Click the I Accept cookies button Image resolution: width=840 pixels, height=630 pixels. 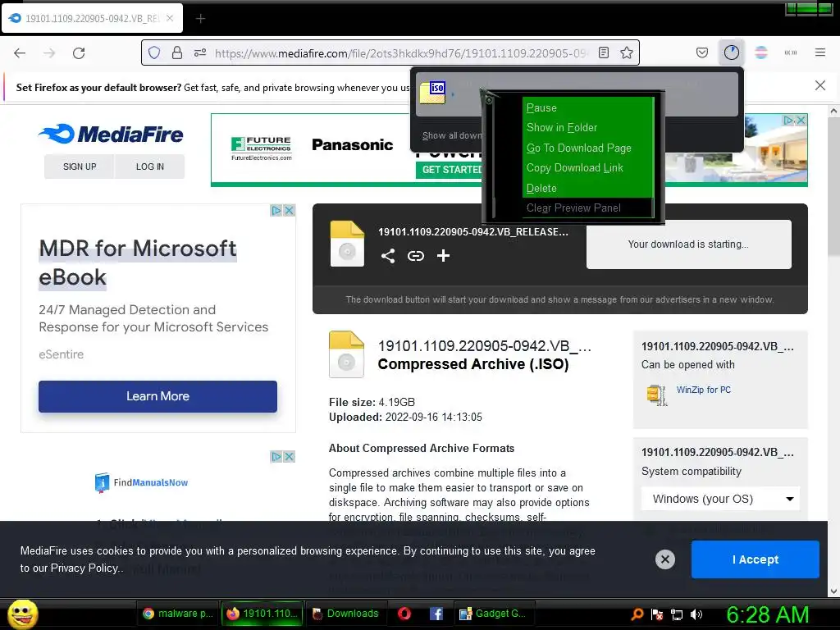pyautogui.click(x=755, y=559)
